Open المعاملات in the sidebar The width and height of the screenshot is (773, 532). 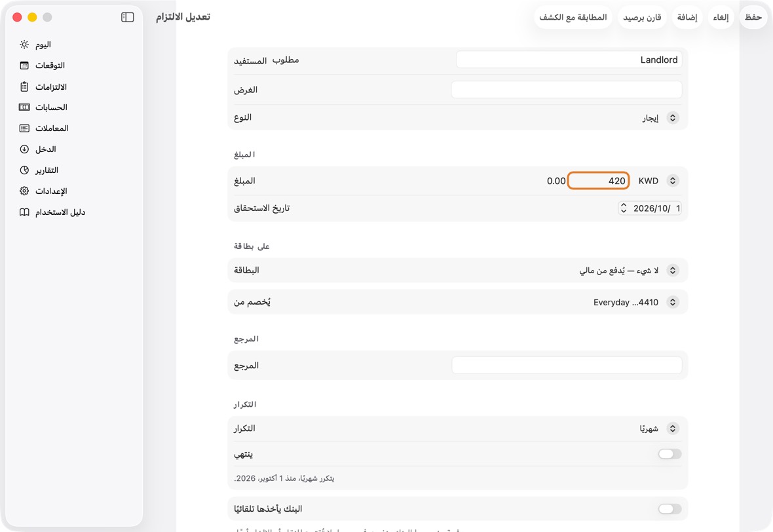74,128
